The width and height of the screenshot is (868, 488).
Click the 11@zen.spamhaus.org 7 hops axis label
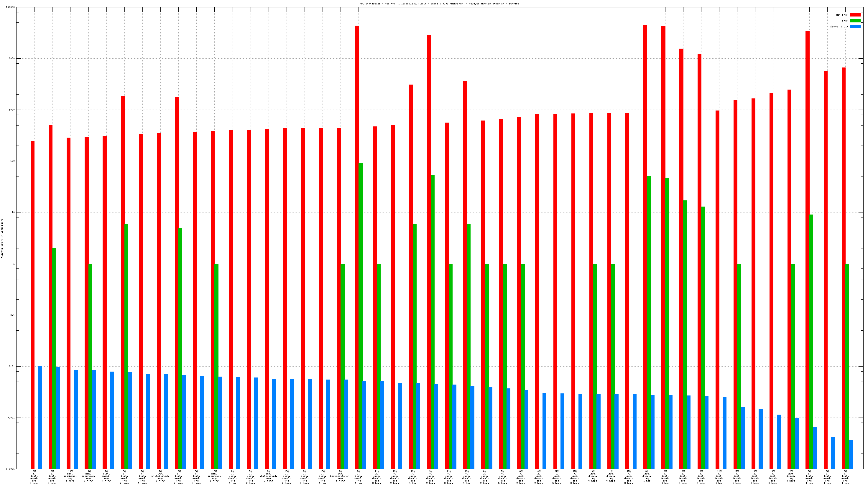(x=88, y=477)
